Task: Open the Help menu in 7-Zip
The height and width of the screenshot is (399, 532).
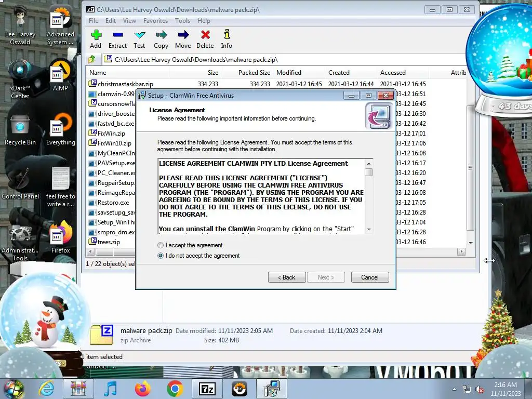Action: pyautogui.click(x=204, y=21)
